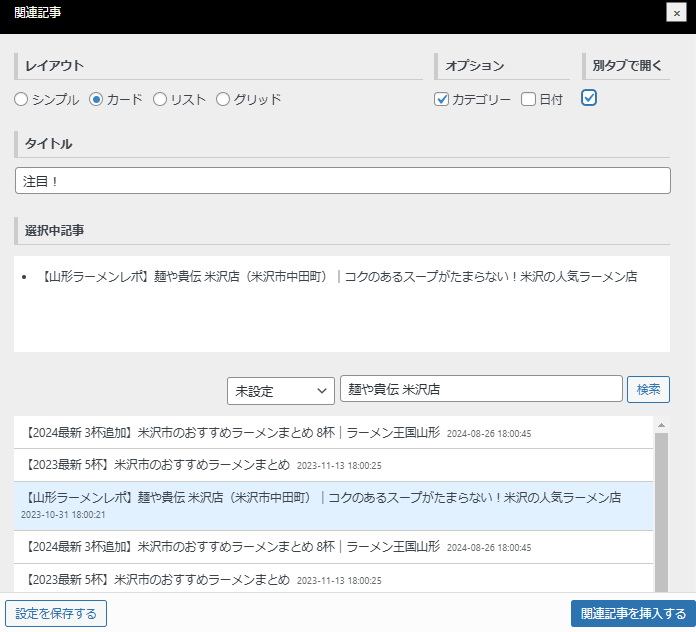
Task: Click the results list scrollbar up arrow
Action: tap(661, 425)
